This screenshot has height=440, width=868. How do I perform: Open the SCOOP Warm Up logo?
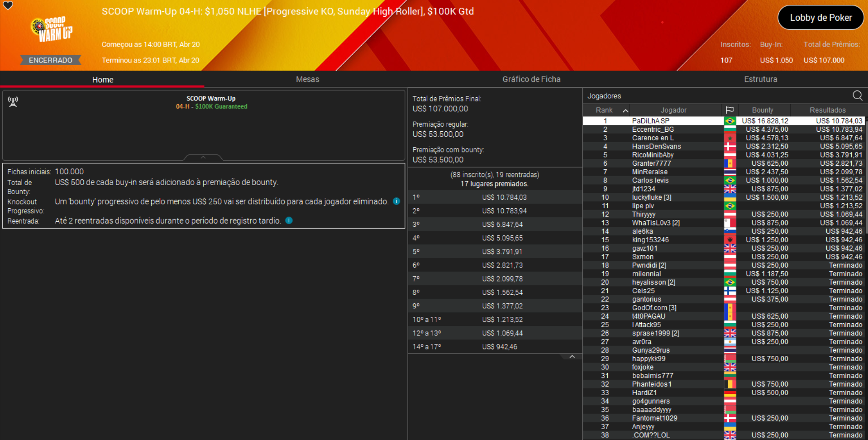point(52,29)
